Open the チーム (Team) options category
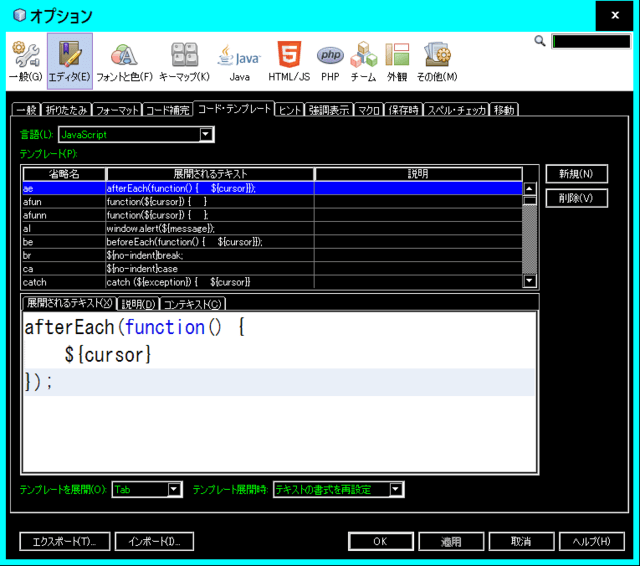 coord(363,60)
